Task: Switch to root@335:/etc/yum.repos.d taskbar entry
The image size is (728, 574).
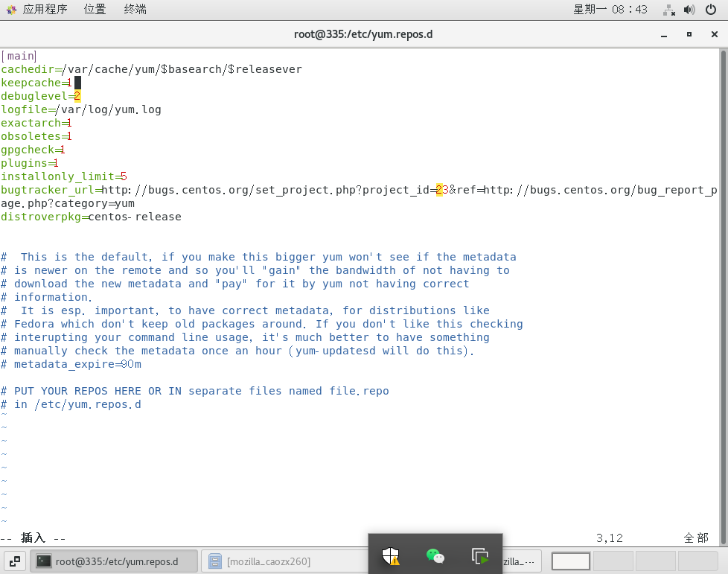Action: (x=114, y=561)
